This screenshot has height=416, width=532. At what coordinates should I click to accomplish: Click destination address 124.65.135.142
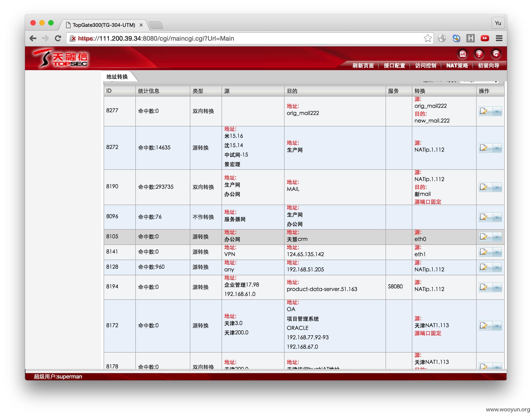point(305,254)
